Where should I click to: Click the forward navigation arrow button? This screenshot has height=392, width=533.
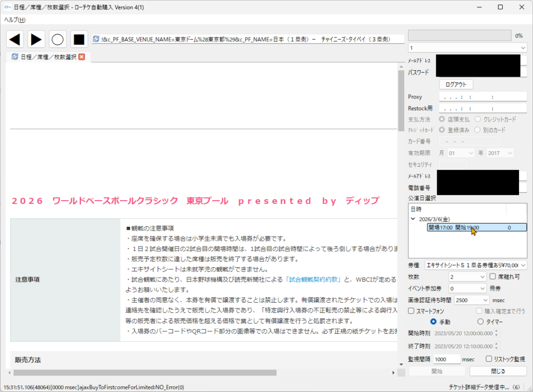(36, 39)
